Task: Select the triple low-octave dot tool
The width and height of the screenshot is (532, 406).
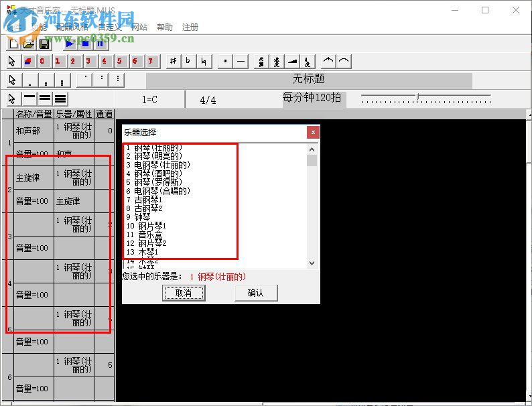Action: click(62, 80)
